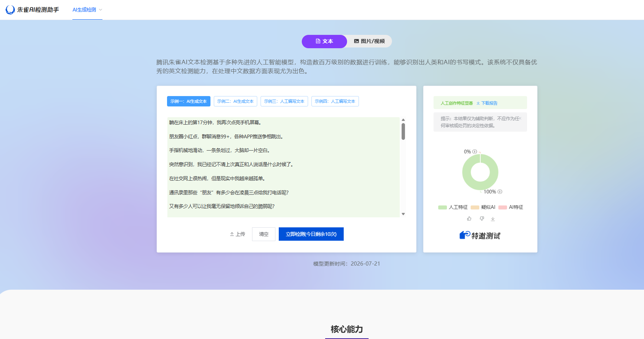The width and height of the screenshot is (644, 339).
Task: Start detection with 立即检测 button
Action: pos(311,234)
